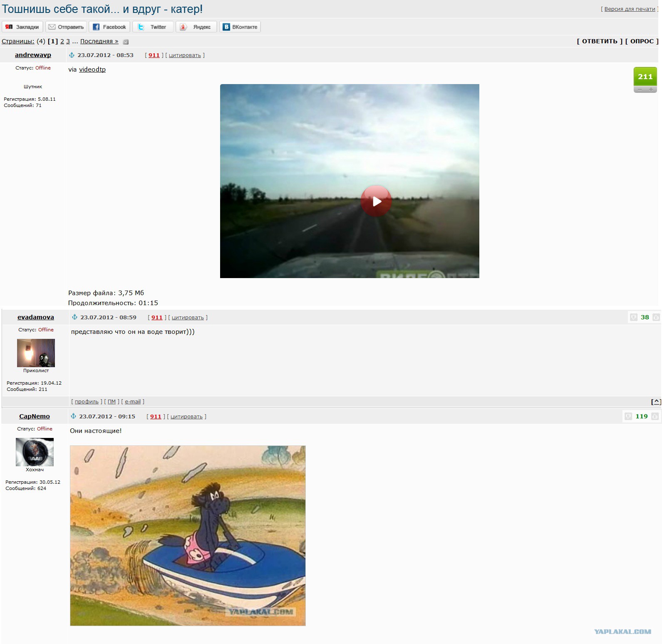
Task: Click the topic title 'Тошнишь себе такой... и вдруг - катер!'
Action: (x=102, y=9)
